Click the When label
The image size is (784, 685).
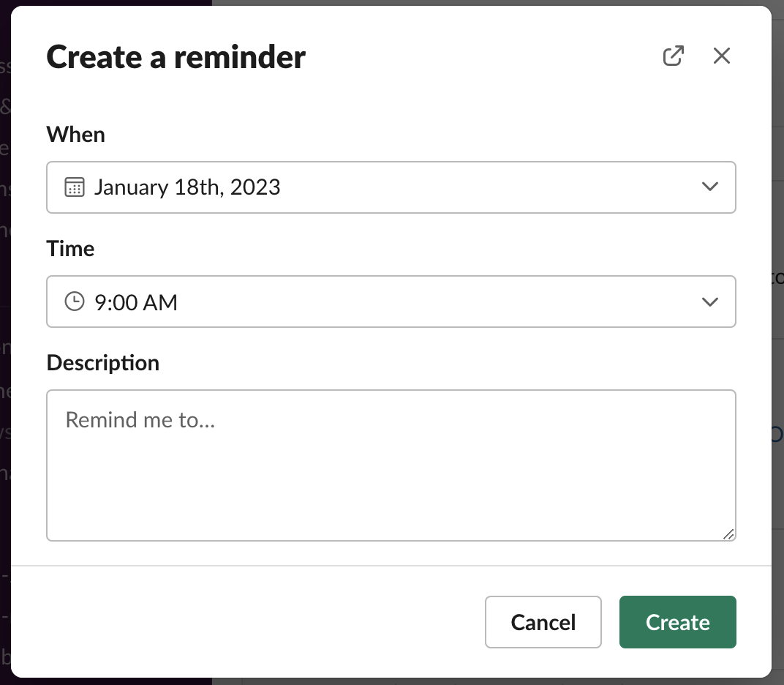[x=75, y=135]
